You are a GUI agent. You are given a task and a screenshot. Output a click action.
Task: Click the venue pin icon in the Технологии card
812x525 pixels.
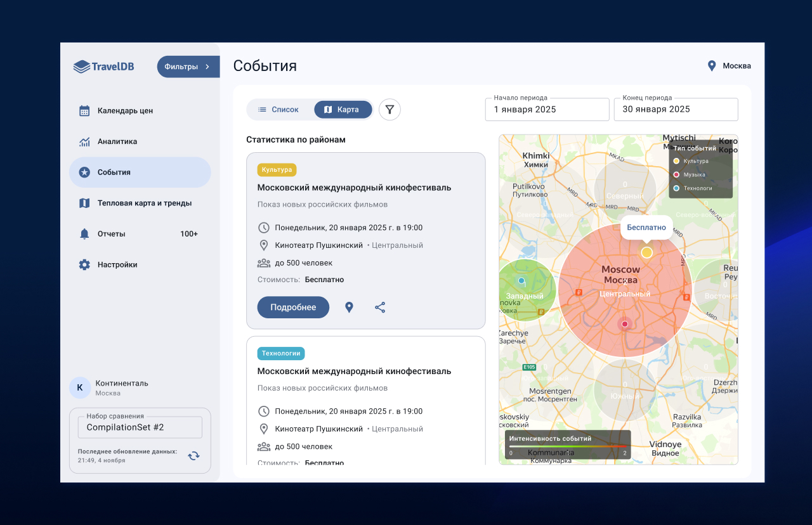tap(264, 429)
